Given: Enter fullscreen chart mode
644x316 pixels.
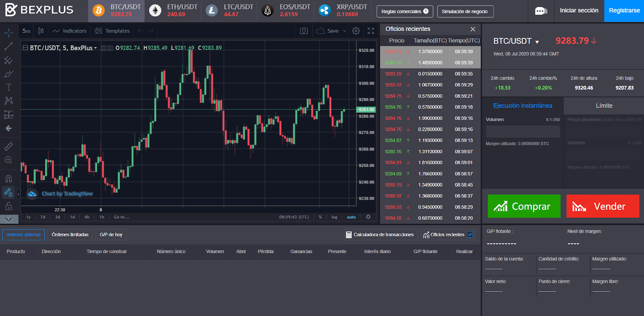Looking at the screenshot, I should click(371, 31).
